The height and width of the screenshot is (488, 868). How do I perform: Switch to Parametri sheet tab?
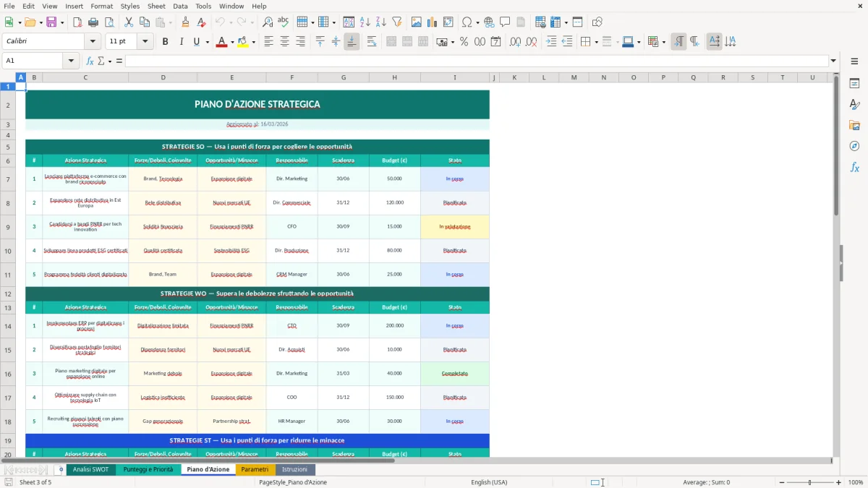255,470
